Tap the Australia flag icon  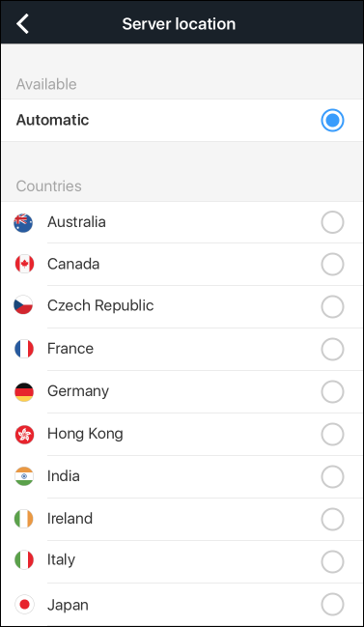[23, 223]
